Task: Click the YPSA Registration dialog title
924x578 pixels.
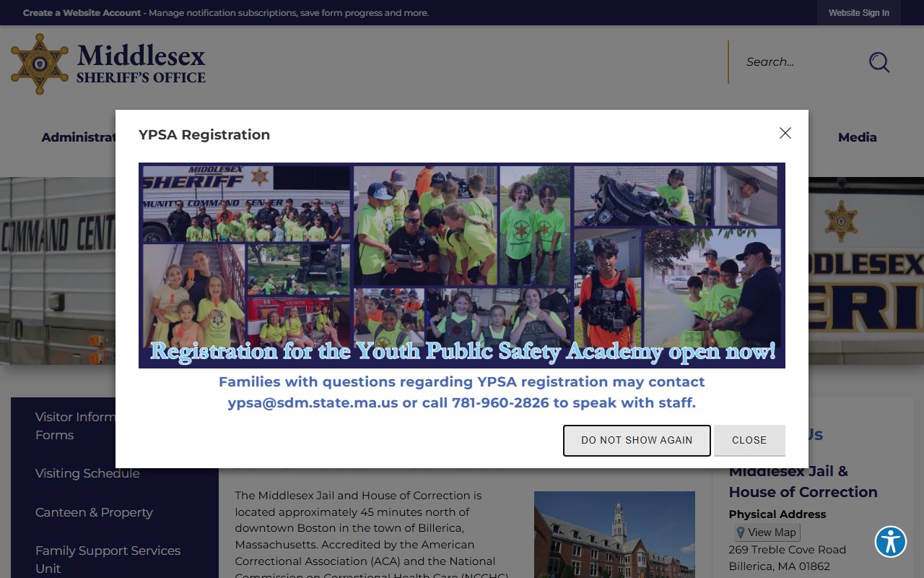Action: (x=204, y=134)
